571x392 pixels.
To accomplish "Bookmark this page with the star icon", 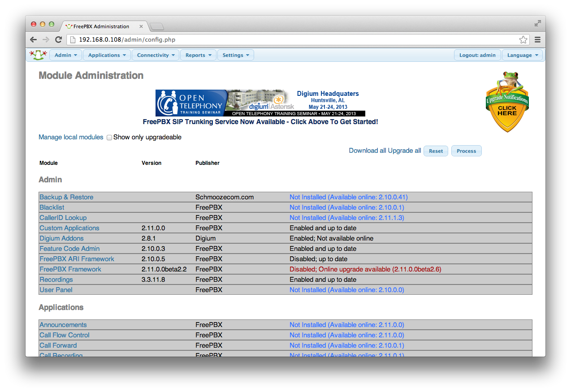I will (x=523, y=40).
